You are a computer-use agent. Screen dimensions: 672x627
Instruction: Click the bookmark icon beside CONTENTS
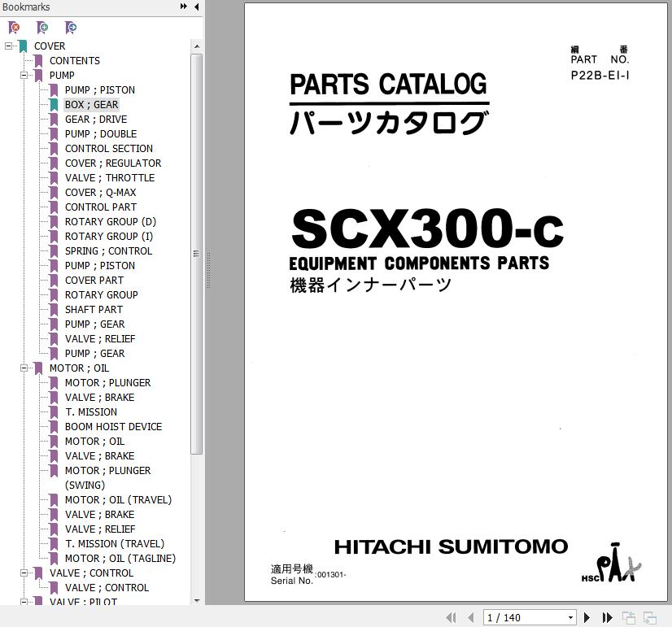(x=38, y=61)
